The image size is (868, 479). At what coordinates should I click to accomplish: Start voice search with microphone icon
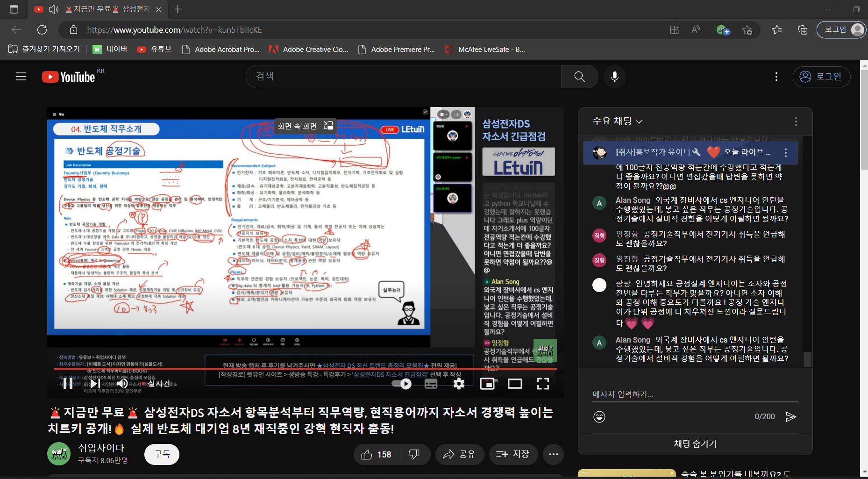click(x=615, y=77)
